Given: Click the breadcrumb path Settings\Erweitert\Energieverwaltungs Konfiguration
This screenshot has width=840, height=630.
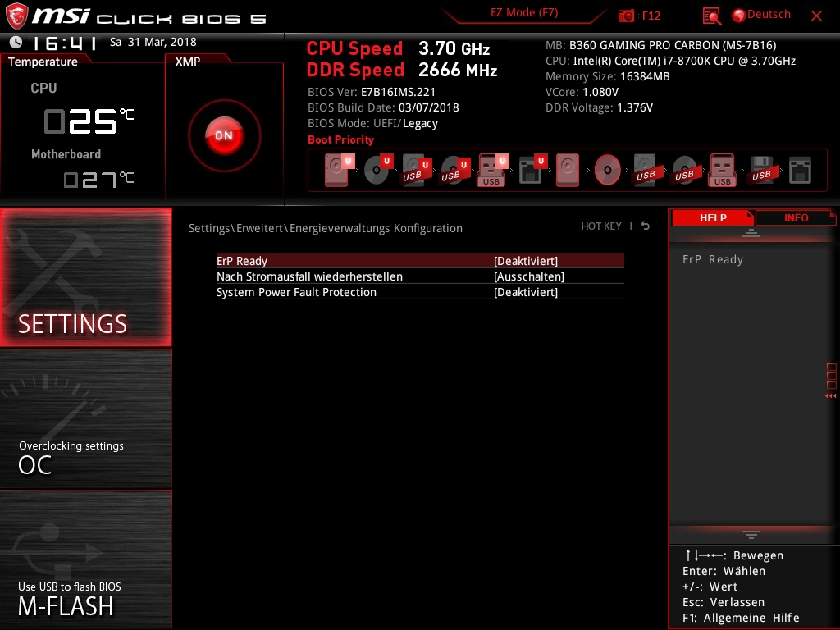Looking at the screenshot, I should tap(325, 228).
